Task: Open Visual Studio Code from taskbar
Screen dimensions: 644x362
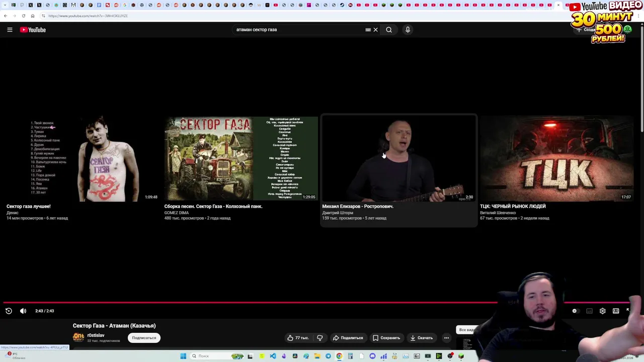Action: tap(273, 356)
